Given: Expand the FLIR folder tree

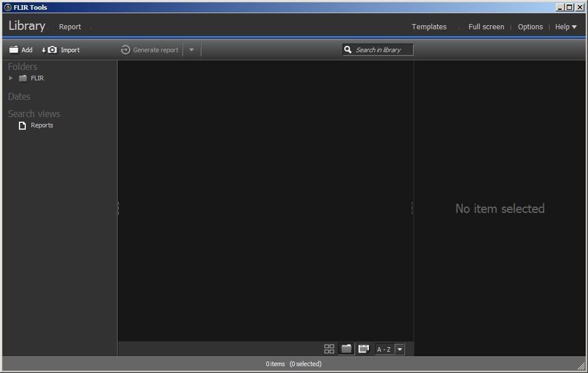Looking at the screenshot, I should pos(10,78).
